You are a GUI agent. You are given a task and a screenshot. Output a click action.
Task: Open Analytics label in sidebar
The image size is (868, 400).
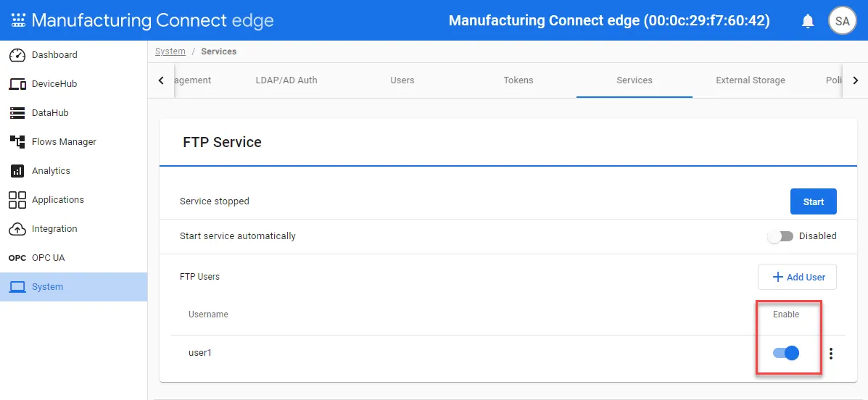click(x=51, y=171)
